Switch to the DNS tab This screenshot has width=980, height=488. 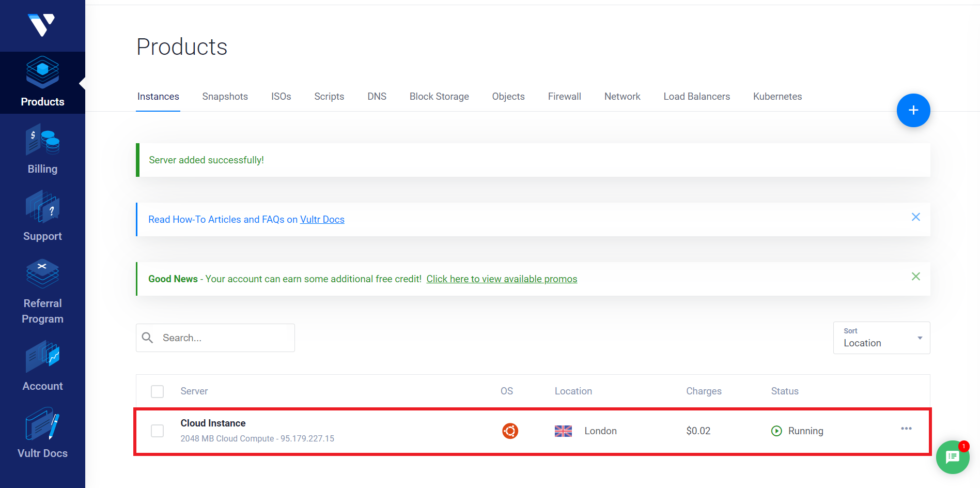click(x=377, y=97)
